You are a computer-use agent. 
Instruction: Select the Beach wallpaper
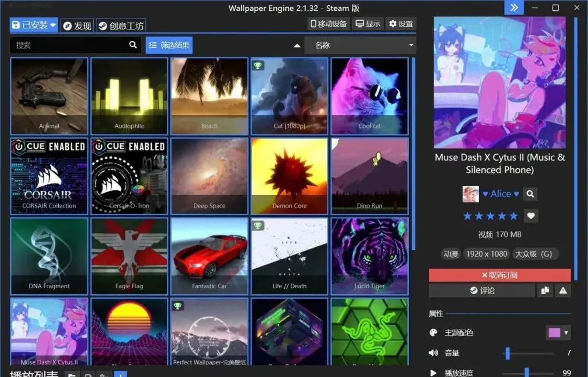click(x=209, y=96)
